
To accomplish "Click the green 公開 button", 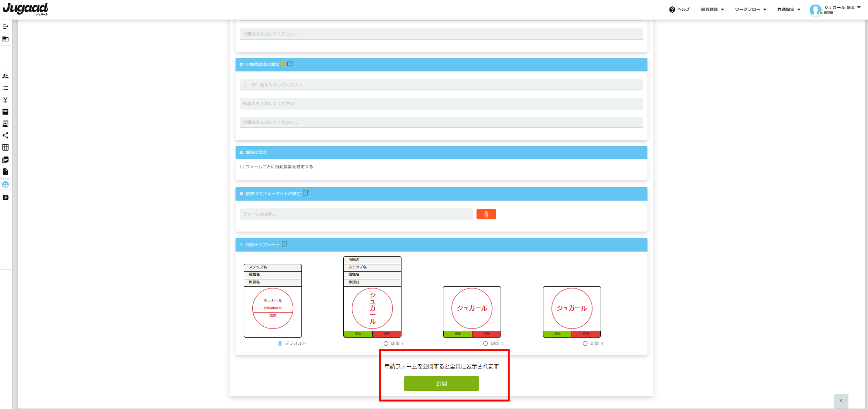I will point(441,383).
